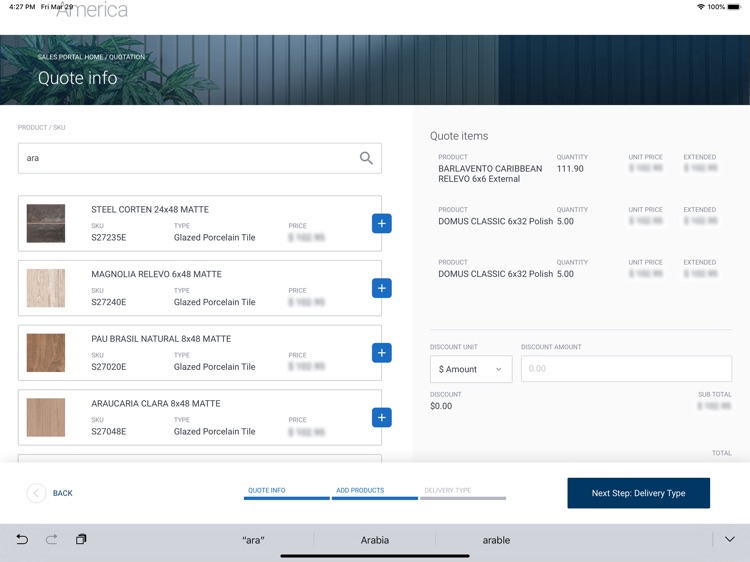Screen dimensions: 750x562
Task: Click Next Step: Delivery Type button
Action: (639, 493)
